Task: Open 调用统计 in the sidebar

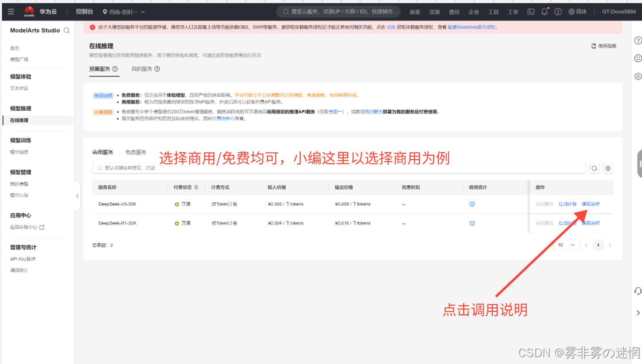Action: pos(19,270)
